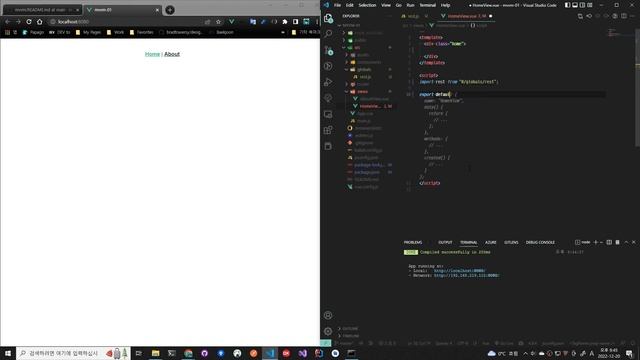Switch to the PROBLEMS panel tab
Image resolution: width=640 pixels, height=360 pixels.
413,242
